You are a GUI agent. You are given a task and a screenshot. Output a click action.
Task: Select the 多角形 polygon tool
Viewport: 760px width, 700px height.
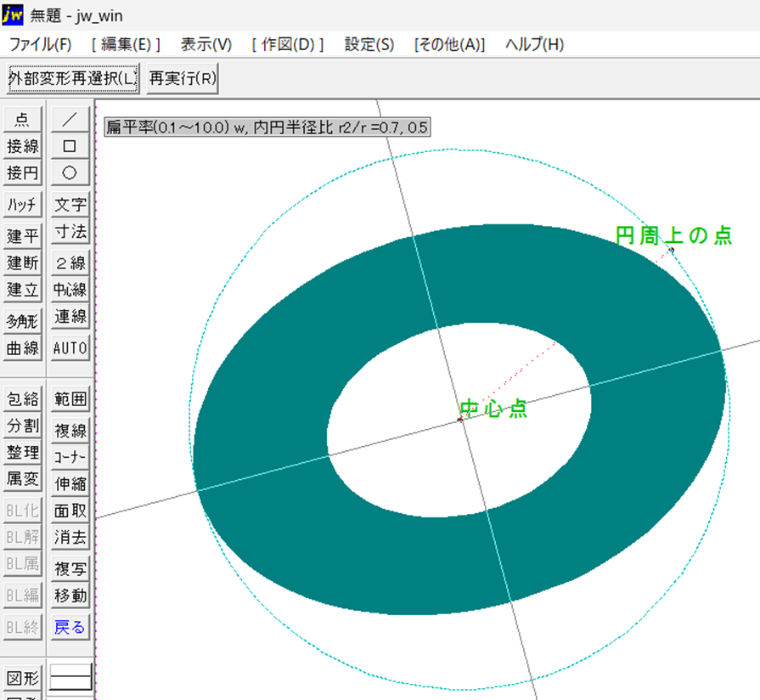21,319
